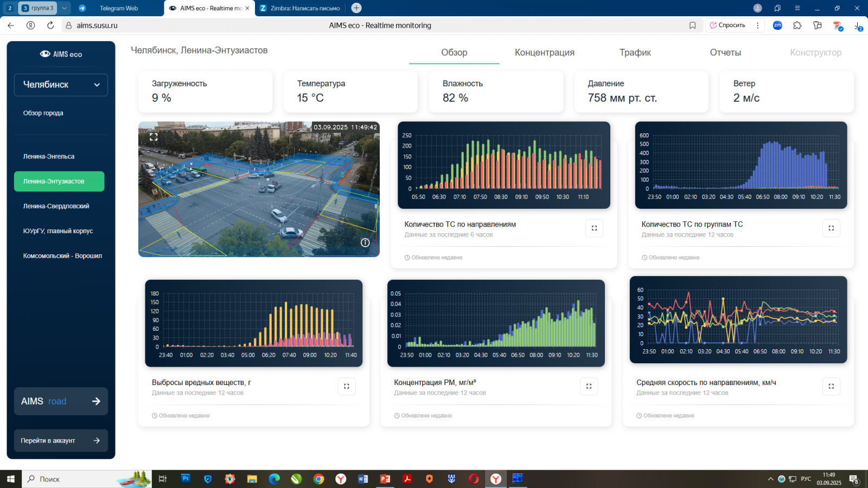Expand tab group dropdown next to 'группа 3'
The width and height of the screenshot is (868, 488).
[65, 8]
